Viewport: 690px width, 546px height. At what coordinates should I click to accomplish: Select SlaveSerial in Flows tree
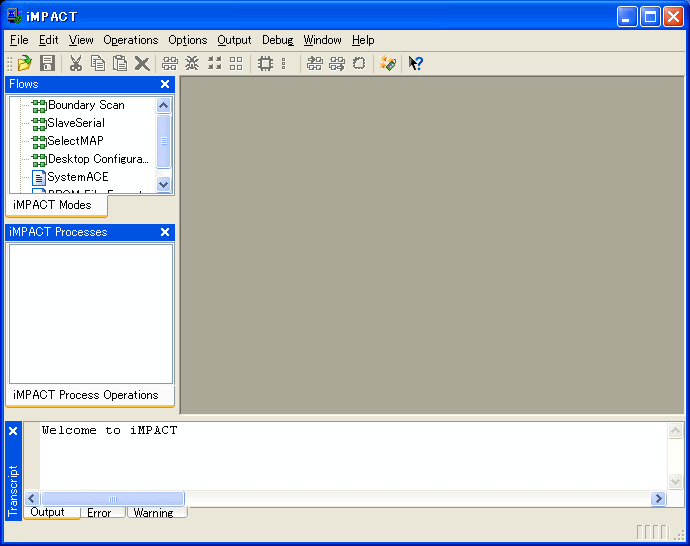[x=76, y=123]
